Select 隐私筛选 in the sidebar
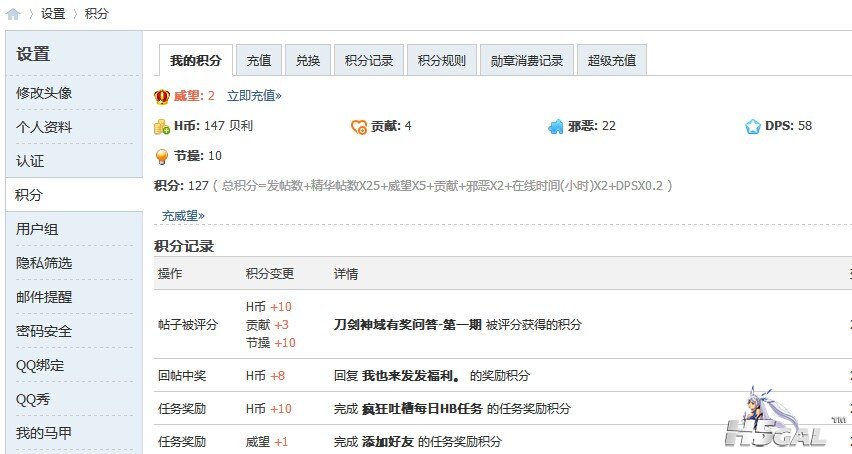The height and width of the screenshot is (454, 852). [x=44, y=263]
